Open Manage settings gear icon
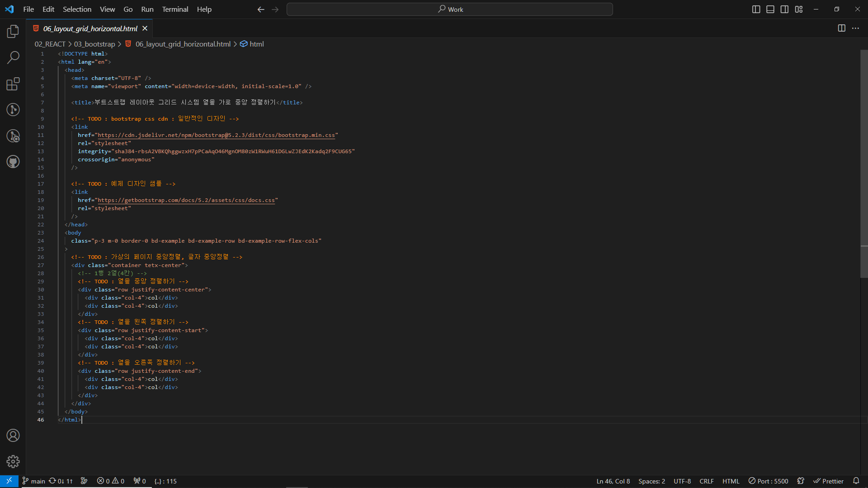The width and height of the screenshot is (868, 488). point(13,461)
